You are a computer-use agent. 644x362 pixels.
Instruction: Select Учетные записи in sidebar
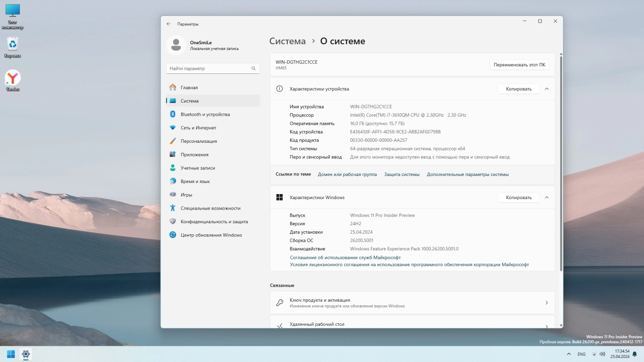[x=213, y=168]
